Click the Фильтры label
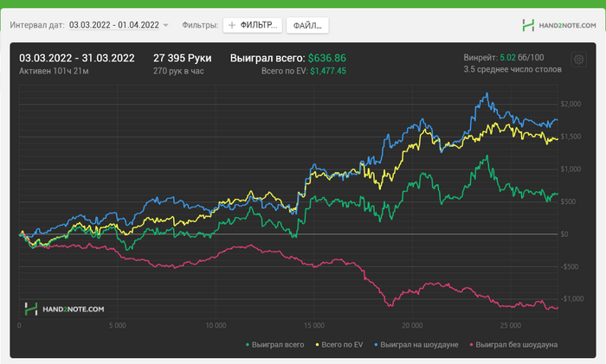606x364 pixels. tap(200, 25)
